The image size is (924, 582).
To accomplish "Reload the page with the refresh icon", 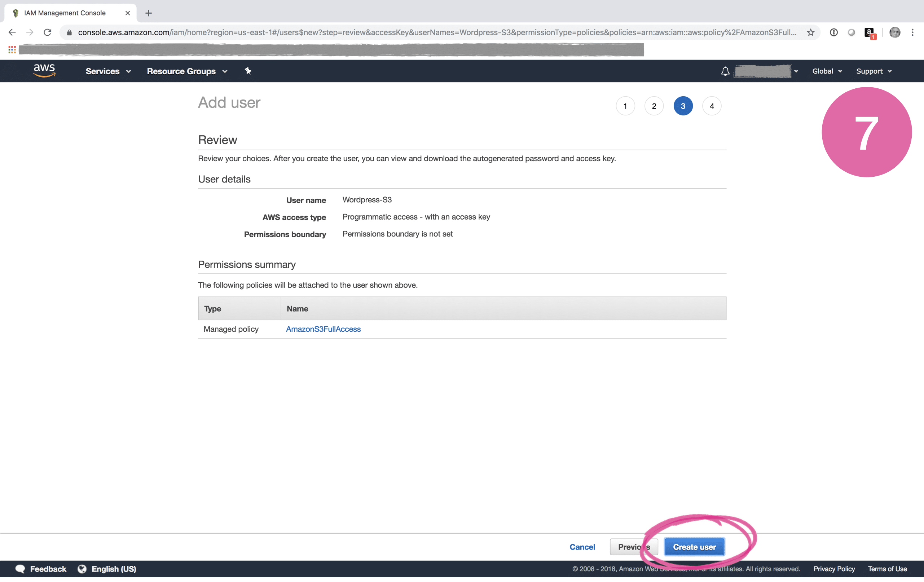I will (x=48, y=32).
